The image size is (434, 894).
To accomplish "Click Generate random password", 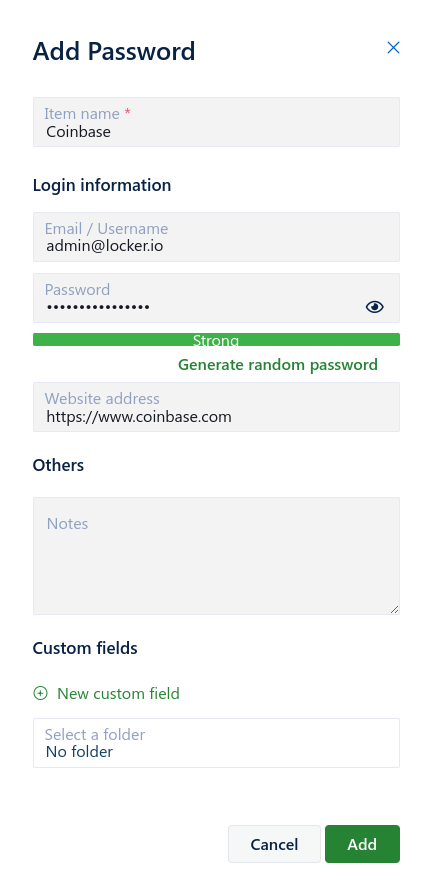I will 278,364.
